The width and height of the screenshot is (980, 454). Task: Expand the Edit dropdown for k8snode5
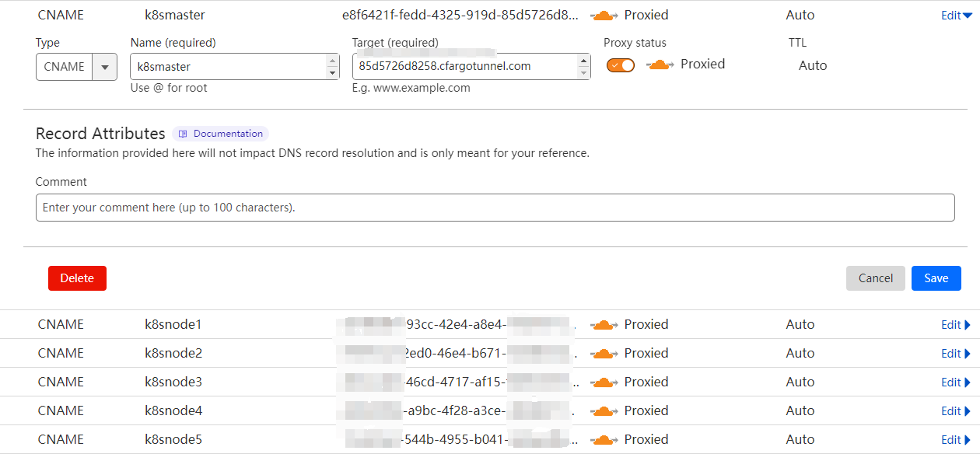point(956,439)
